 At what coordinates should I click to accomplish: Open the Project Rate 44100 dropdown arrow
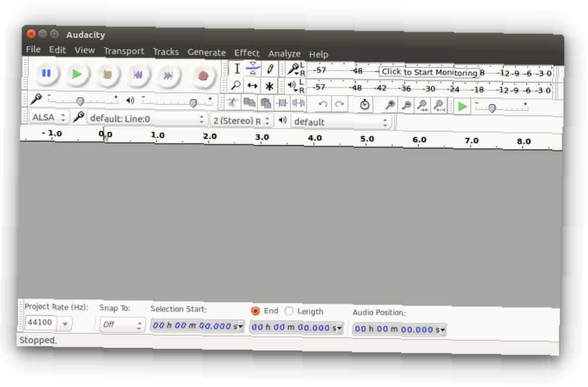[x=65, y=323]
